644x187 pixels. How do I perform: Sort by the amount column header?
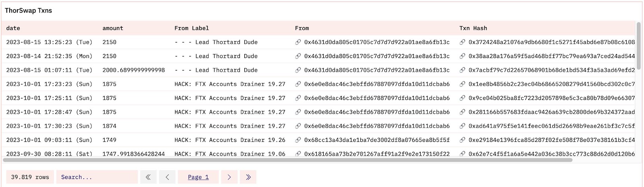pyautogui.click(x=113, y=28)
